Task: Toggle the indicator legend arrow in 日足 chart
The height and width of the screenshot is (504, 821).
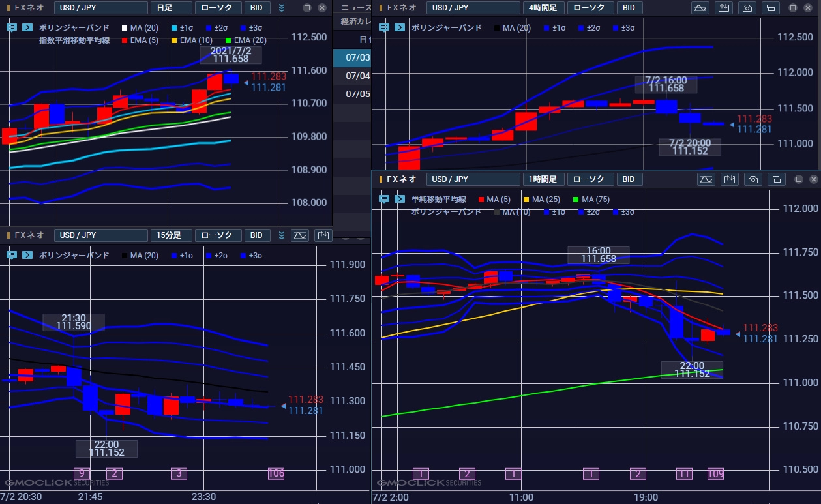Action: click(x=27, y=28)
